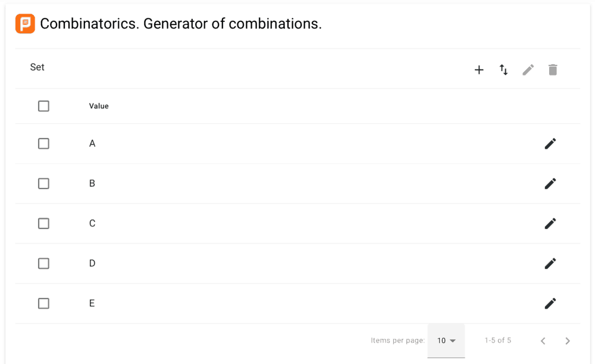This screenshot has height=364, width=595.
Task: Check the checkbox next to value E
Action: [x=43, y=303]
